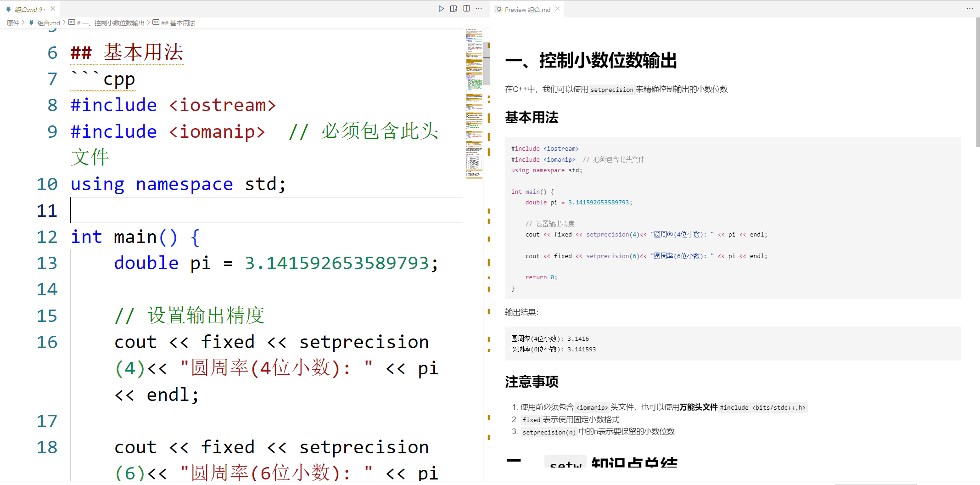Screen dimensions: 980x485
Task: Click 'using namespace std;' in preview code
Action: click(546, 170)
